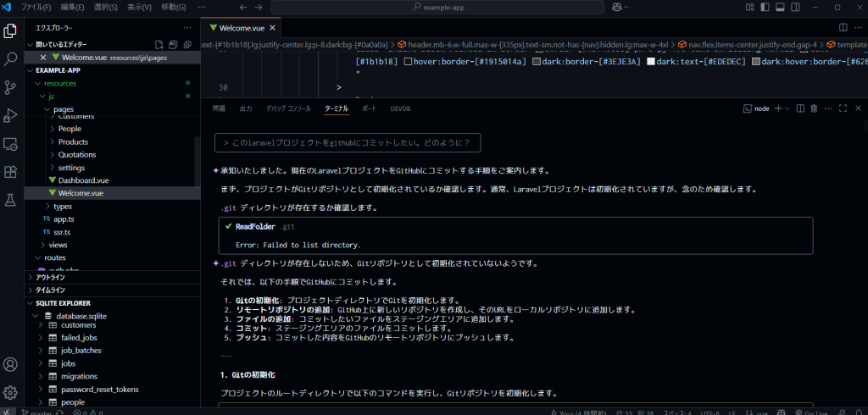The height and width of the screenshot is (415, 868).
Task: Open the 選択(S) menu
Action: 106,7
